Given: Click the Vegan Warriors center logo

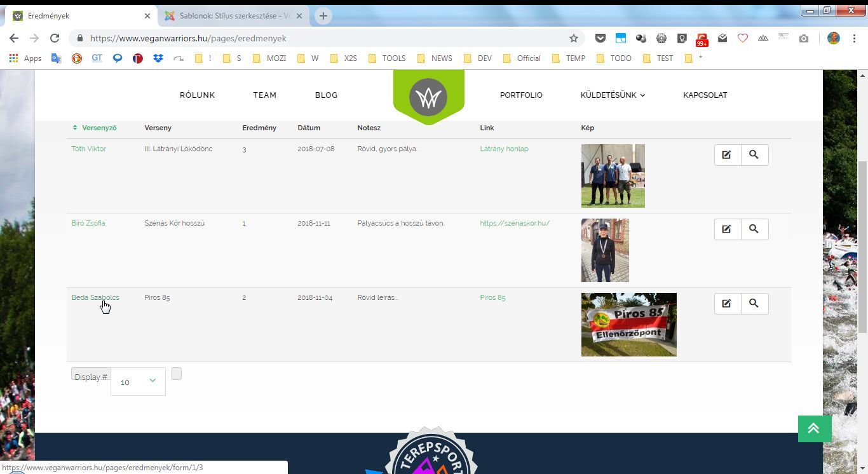Looking at the screenshot, I should coord(428,97).
